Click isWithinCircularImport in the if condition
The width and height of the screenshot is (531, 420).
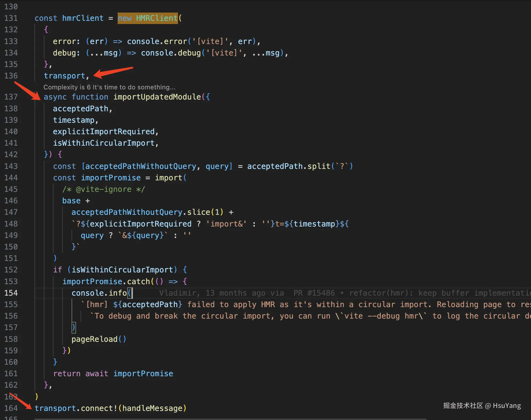click(122, 270)
